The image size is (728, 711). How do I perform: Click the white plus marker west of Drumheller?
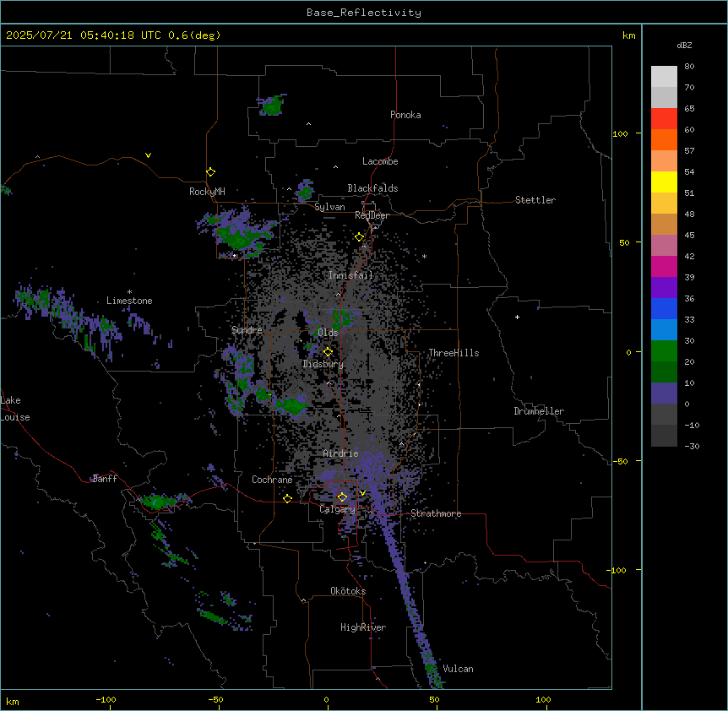click(x=517, y=317)
